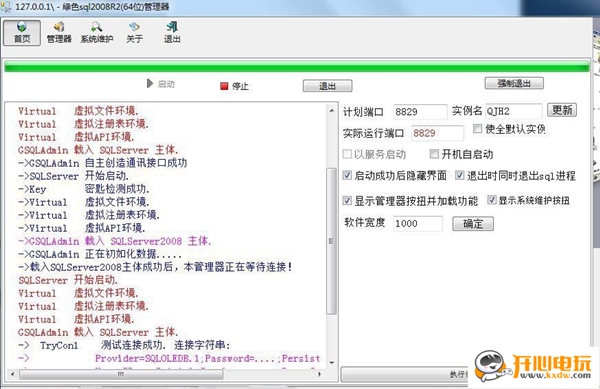Toggle the 以服务启动 checkbox
600x389 pixels.
tap(347, 154)
